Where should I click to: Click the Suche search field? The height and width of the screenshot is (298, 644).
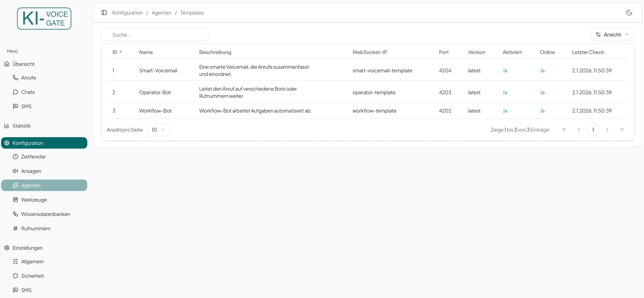(154, 34)
